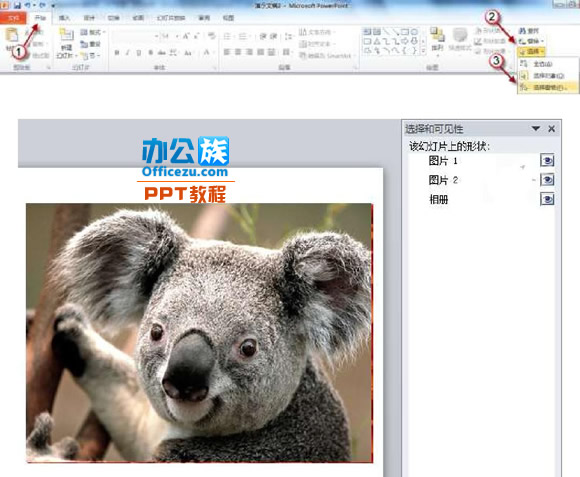580x477 pixels.
Task: Close the Selection and Visibility pane
Action: coord(552,129)
